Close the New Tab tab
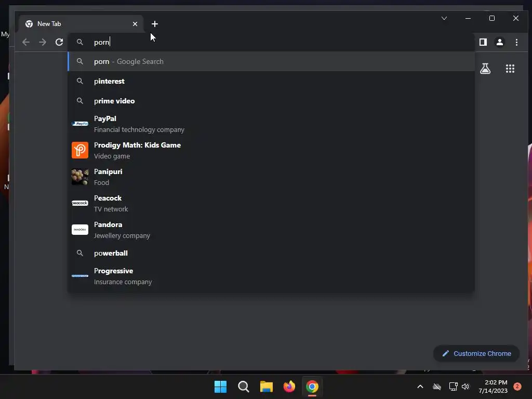This screenshot has width=532, height=399. [x=135, y=24]
